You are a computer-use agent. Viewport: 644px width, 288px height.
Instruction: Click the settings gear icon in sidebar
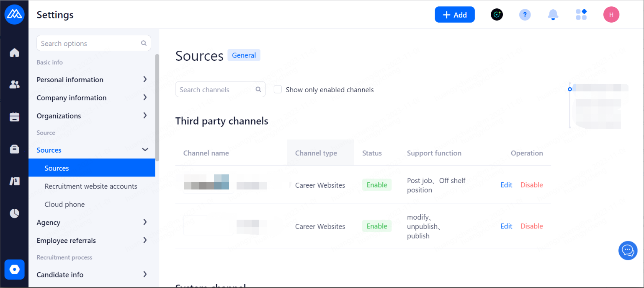pos(15,269)
